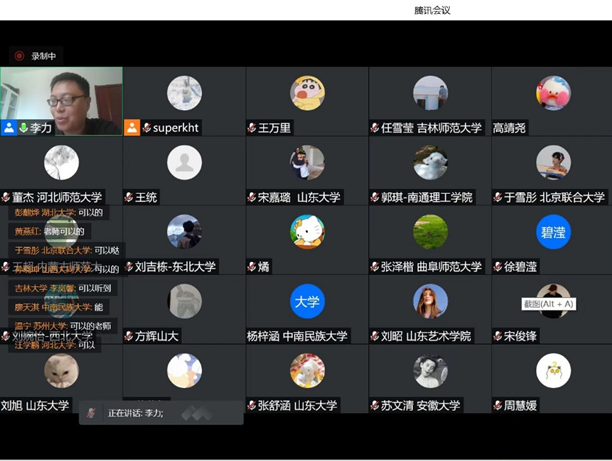Viewport: 612px width, 461px height.
Task: Open 李力's live video tile
Action: click(61, 101)
